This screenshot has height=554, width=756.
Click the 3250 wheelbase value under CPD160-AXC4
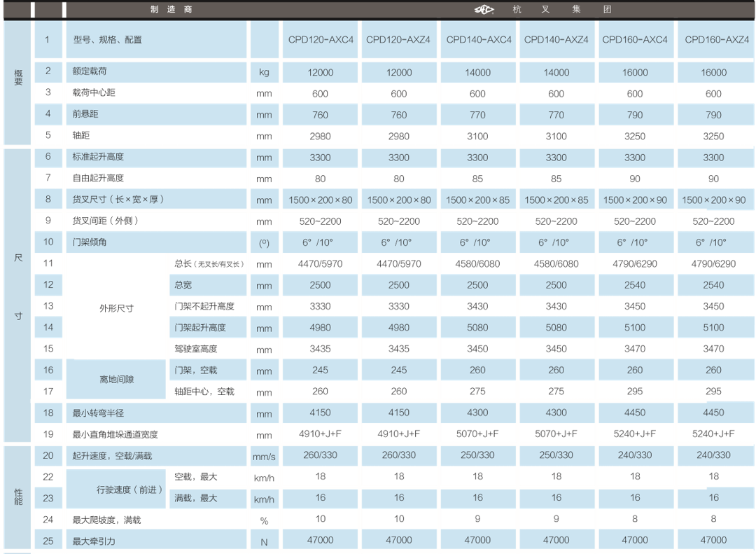pos(635,136)
